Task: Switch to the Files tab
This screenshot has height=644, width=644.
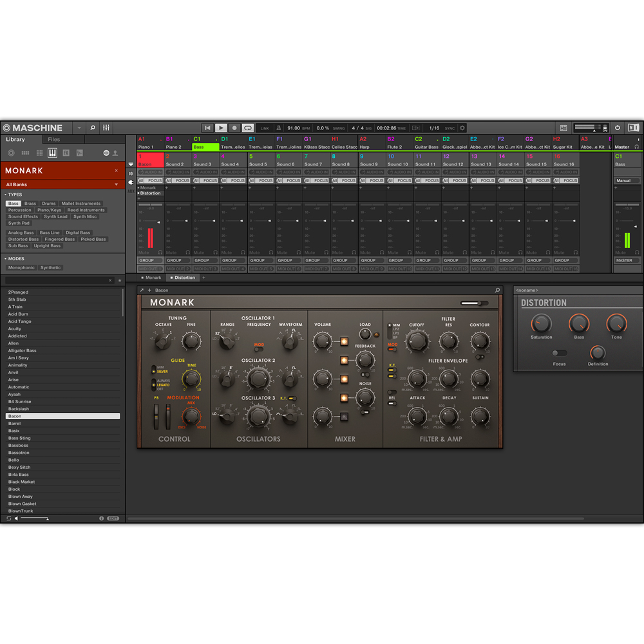Action: 54,140
